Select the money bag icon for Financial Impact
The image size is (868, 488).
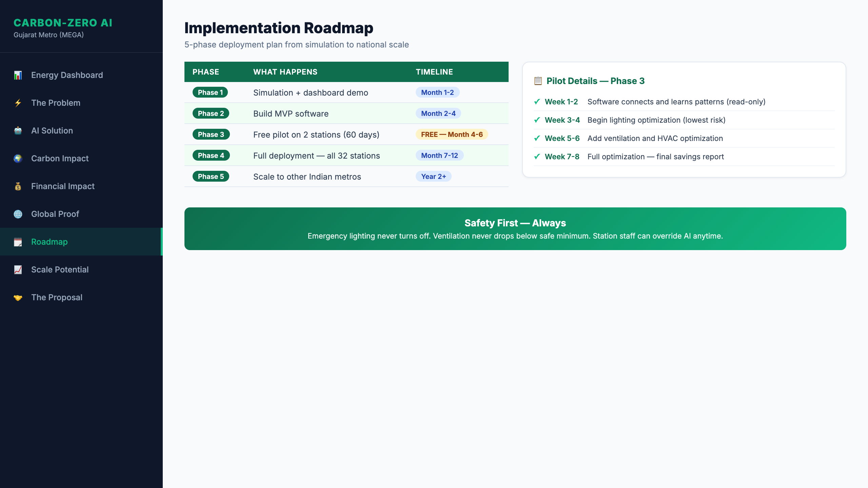tap(18, 186)
